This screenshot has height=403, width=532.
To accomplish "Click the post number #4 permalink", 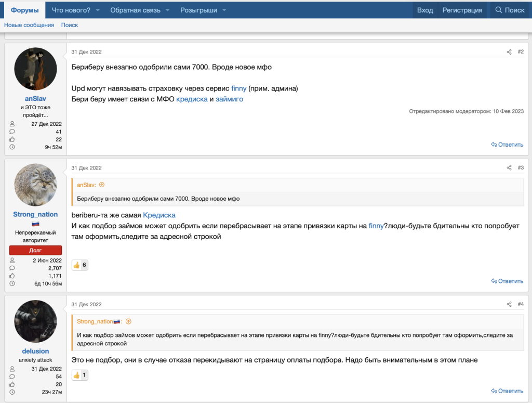I will click(521, 304).
